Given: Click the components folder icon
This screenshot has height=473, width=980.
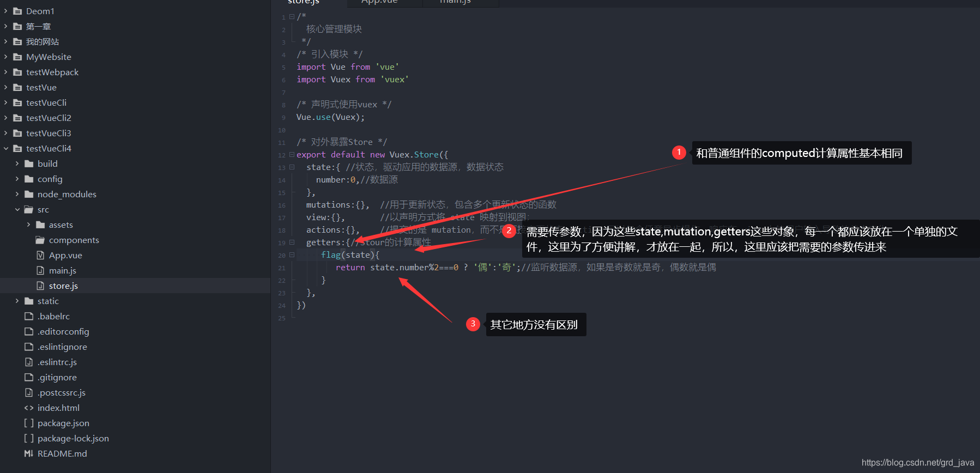Looking at the screenshot, I should click(x=40, y=240).
